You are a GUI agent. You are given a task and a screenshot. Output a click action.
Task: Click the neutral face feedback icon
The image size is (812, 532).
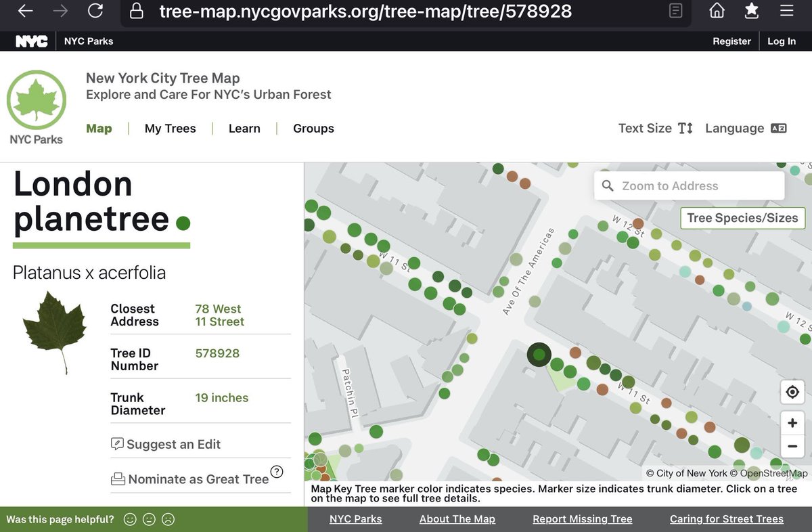[149, 520]
